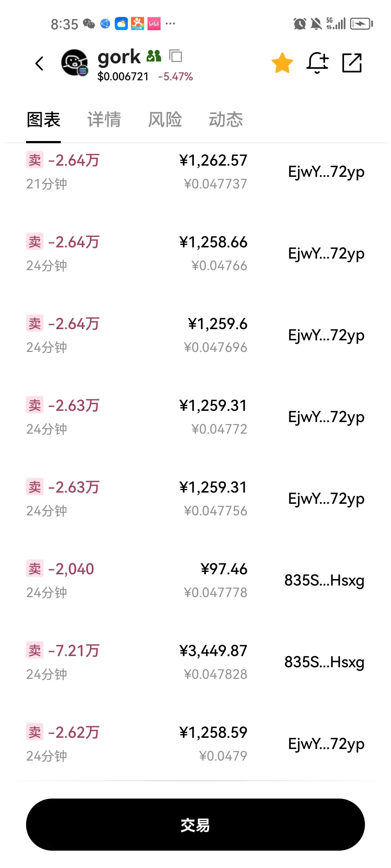The image size is (391, 868).
Task: Select the -7.21万 sell trade row
Action: tap(195, 662)
